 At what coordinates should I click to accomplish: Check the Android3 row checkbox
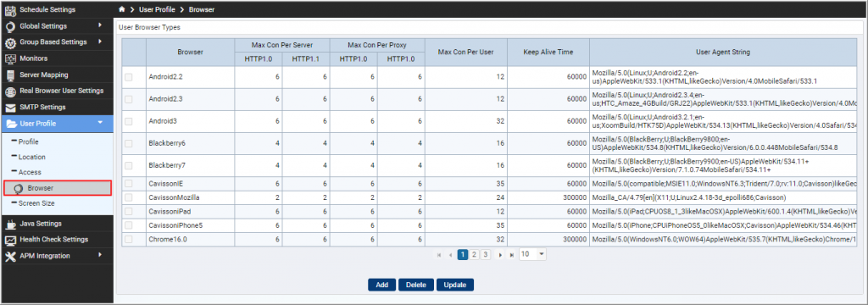129,121
